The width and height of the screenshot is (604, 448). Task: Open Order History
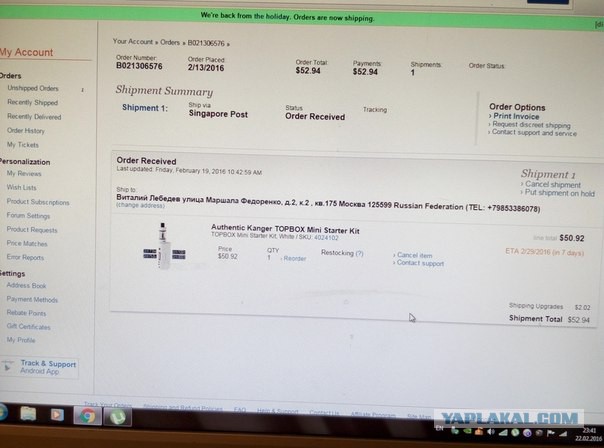point(25,131)
